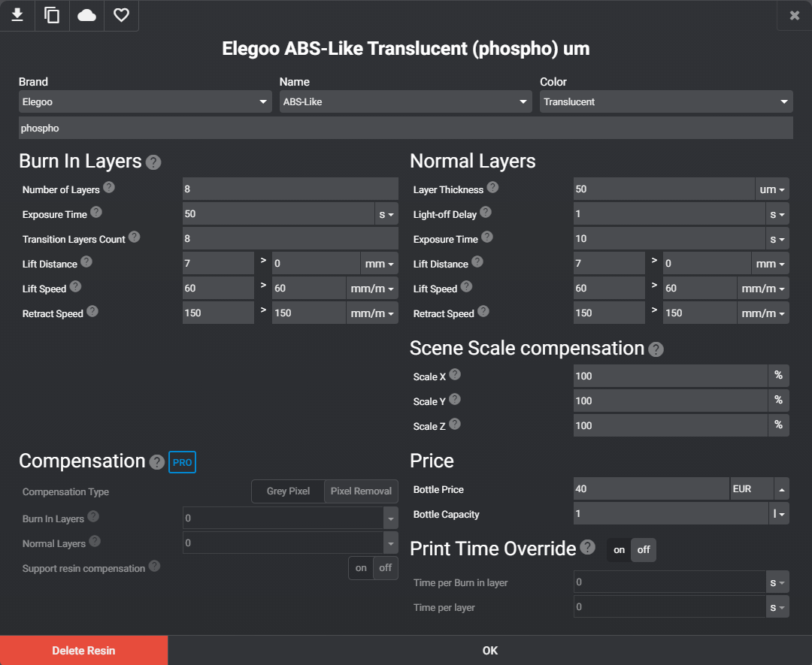Open Layer Thickness unit dropdown (um)

pos(772,189)
